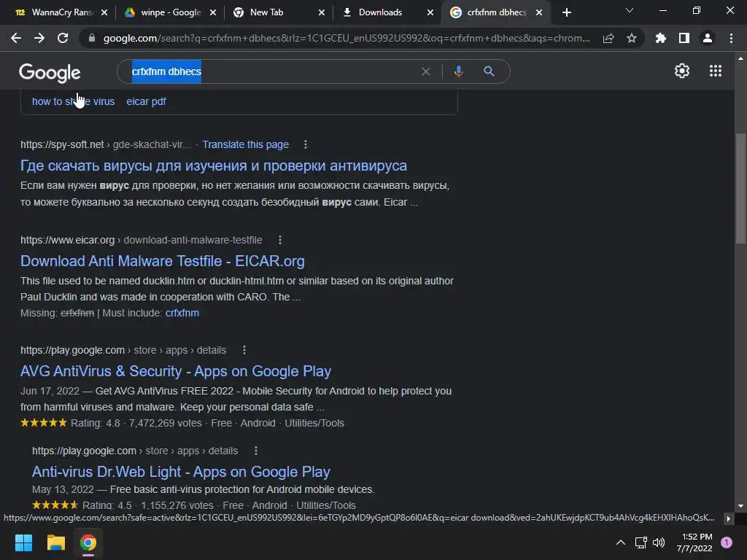Open Google quick settings gear
Image resolution: width=747 pixels, height=560 pixels.
(682, 71)
